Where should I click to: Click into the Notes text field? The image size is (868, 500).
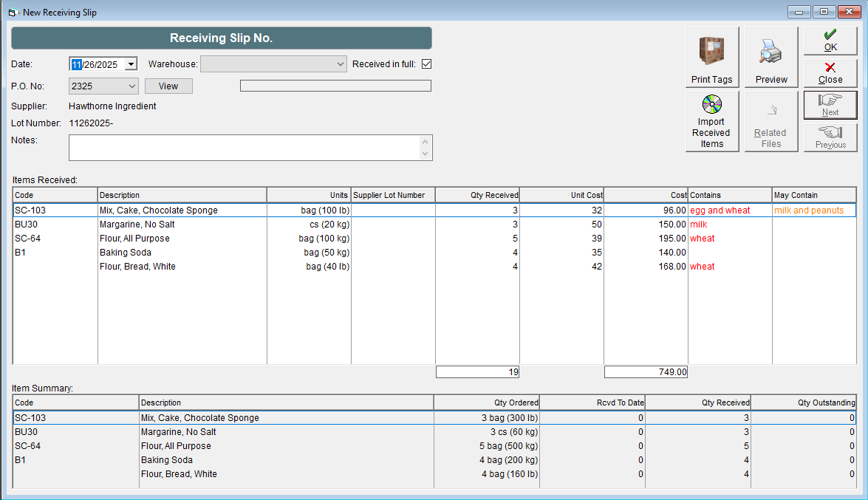(244, 148)
